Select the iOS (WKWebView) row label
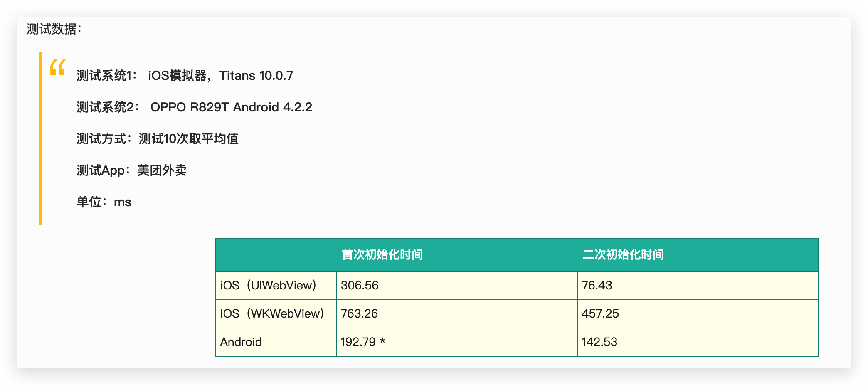 click(x=276, y=314)
